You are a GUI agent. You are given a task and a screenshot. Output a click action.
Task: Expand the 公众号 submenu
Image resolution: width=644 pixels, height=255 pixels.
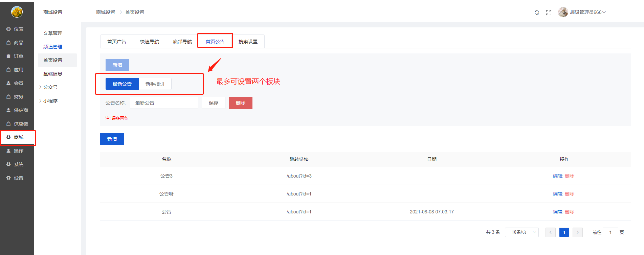(50, 87)
